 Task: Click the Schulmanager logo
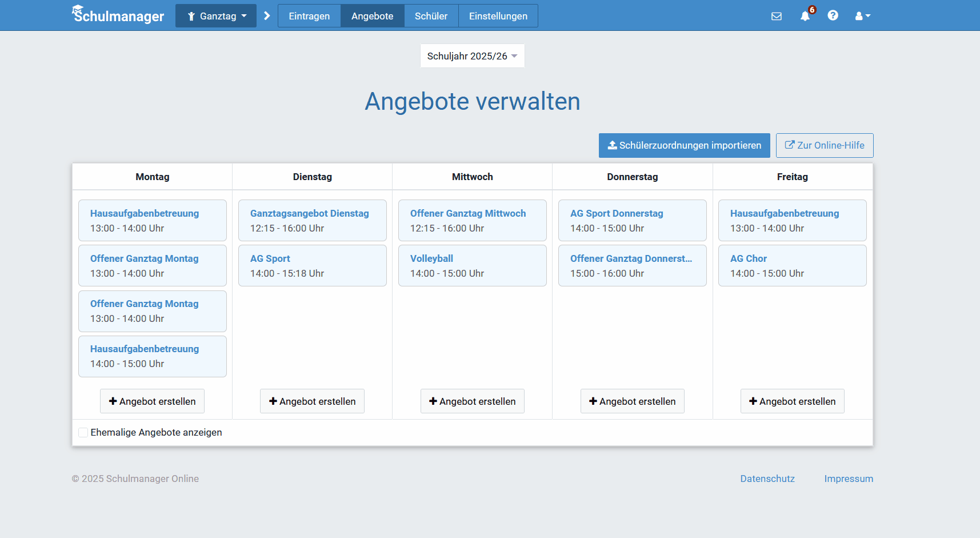118,15
